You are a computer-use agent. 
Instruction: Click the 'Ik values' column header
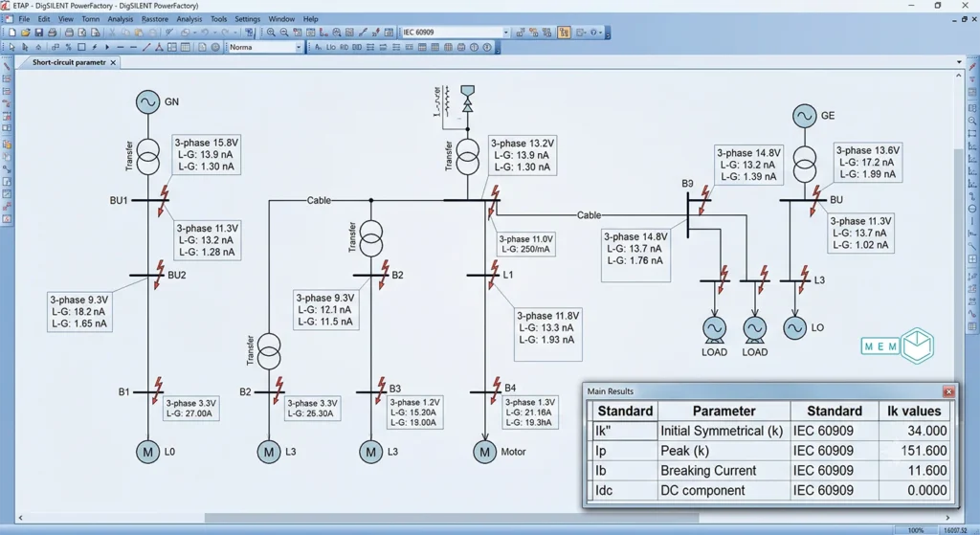tap(914, 411)
